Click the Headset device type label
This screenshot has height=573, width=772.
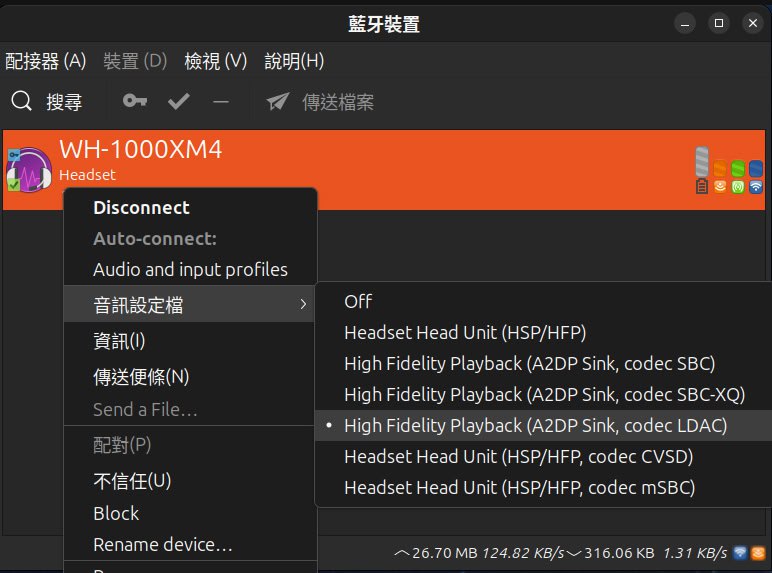click(87, 175)
